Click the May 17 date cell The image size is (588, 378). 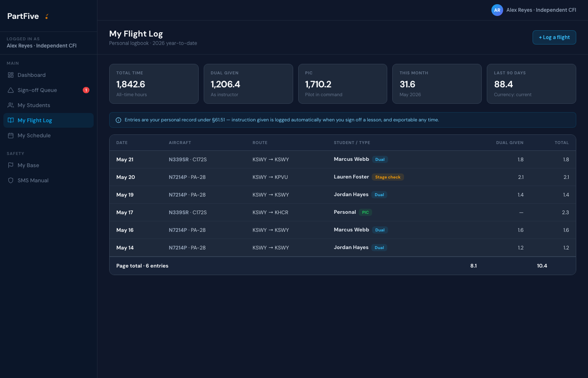(x=125, y=213)
